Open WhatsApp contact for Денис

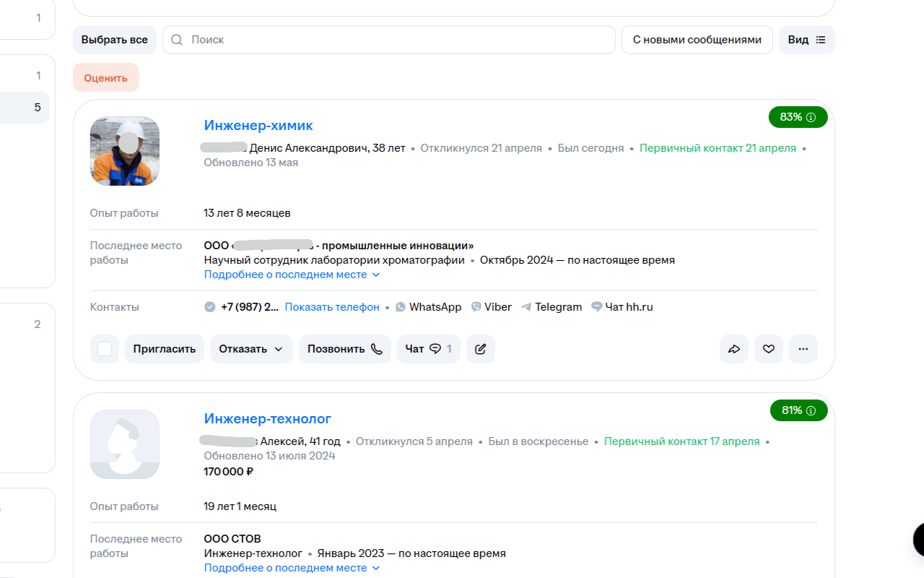(428, 307)
